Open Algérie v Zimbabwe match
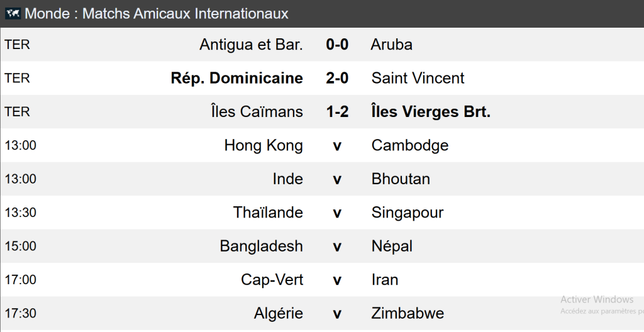Image resolution: width=644 pixels, height=332 pixels. point(337,313)
